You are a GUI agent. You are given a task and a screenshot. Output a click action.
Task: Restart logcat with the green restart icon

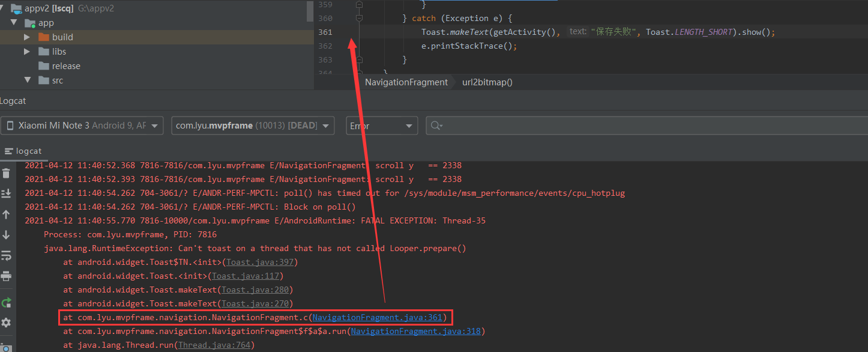[6, 303]
